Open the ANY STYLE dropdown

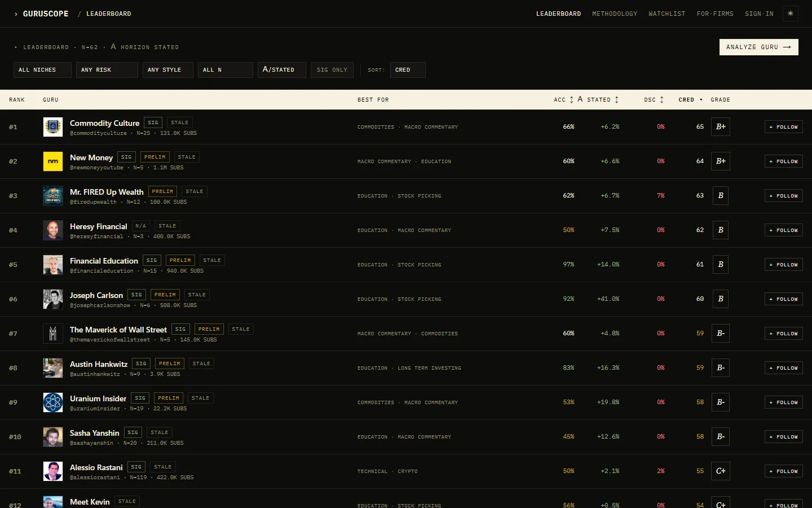point(168,70)
